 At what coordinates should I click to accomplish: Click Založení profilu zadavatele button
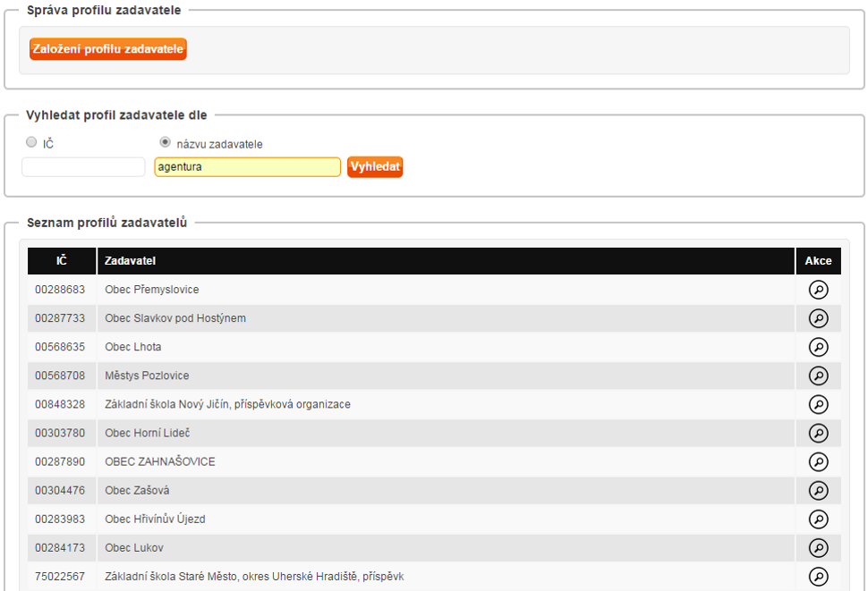[x=108, y=48]
